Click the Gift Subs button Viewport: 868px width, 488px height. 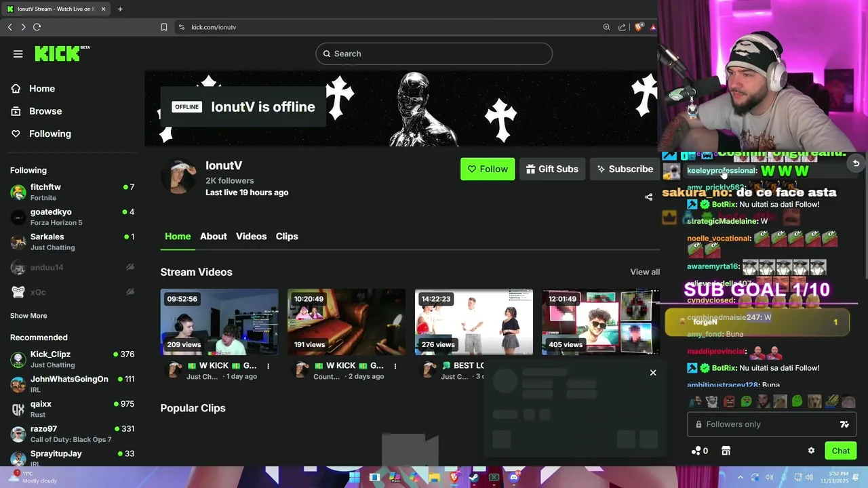point(552,169)
